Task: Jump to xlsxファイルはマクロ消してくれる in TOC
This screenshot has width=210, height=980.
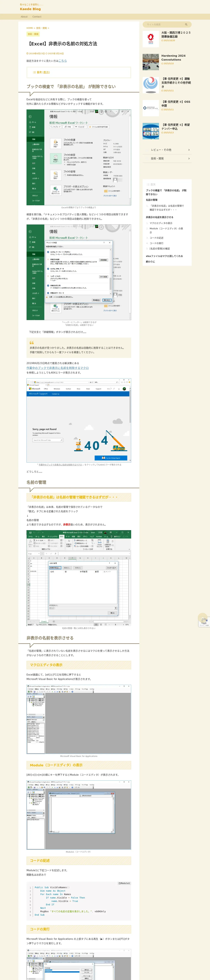Action: point(164,256)
